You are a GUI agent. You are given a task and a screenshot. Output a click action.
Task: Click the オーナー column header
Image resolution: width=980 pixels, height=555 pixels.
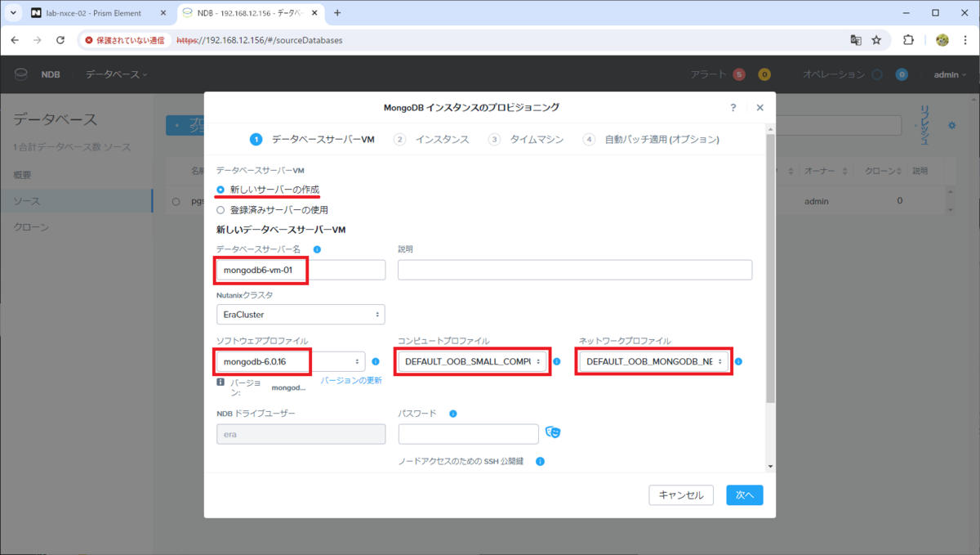[x=818, y=171]
